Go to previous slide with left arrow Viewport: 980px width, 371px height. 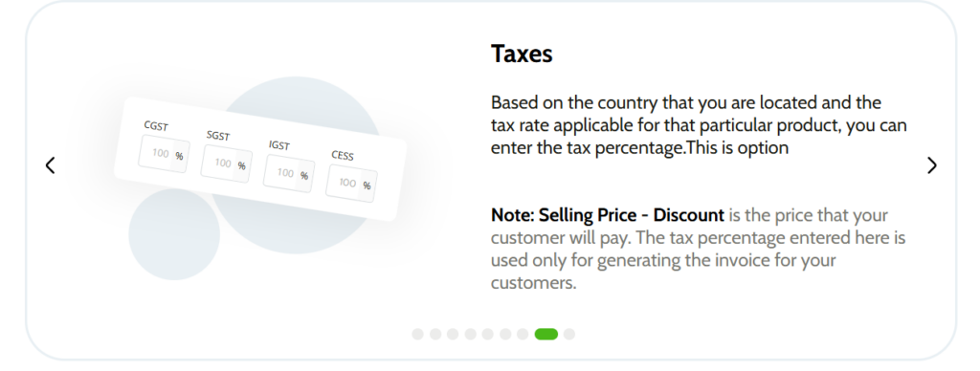50,165
